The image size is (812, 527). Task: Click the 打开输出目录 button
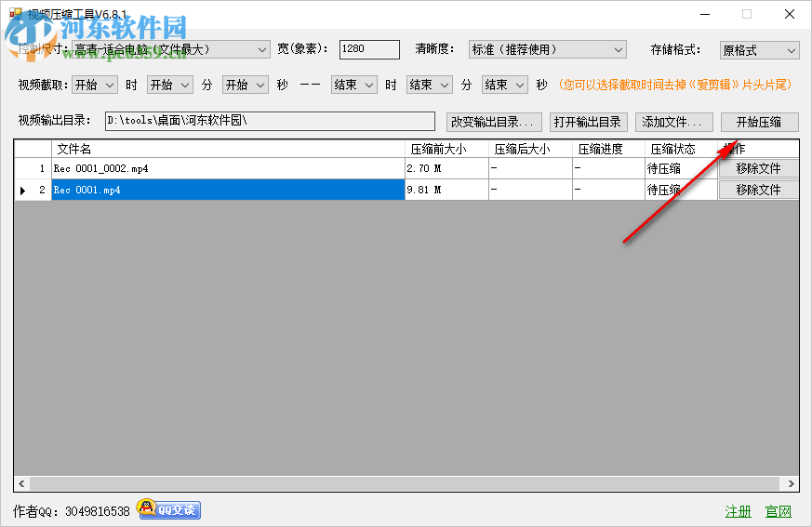tap(588, 122)
